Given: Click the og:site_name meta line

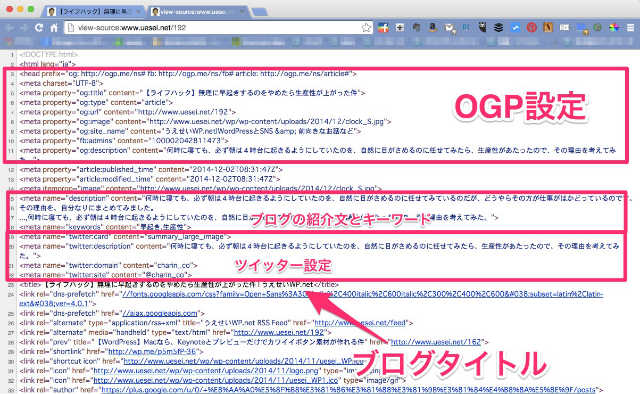Looking at the screenshot, I should click(x=190, y=131).
